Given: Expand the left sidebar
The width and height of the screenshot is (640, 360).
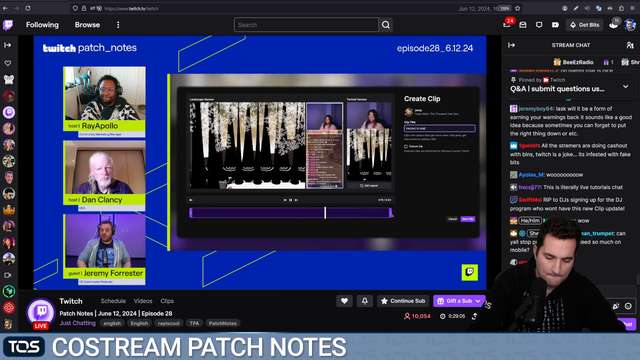Looking at the screenshot, I should tap(8, 45).
